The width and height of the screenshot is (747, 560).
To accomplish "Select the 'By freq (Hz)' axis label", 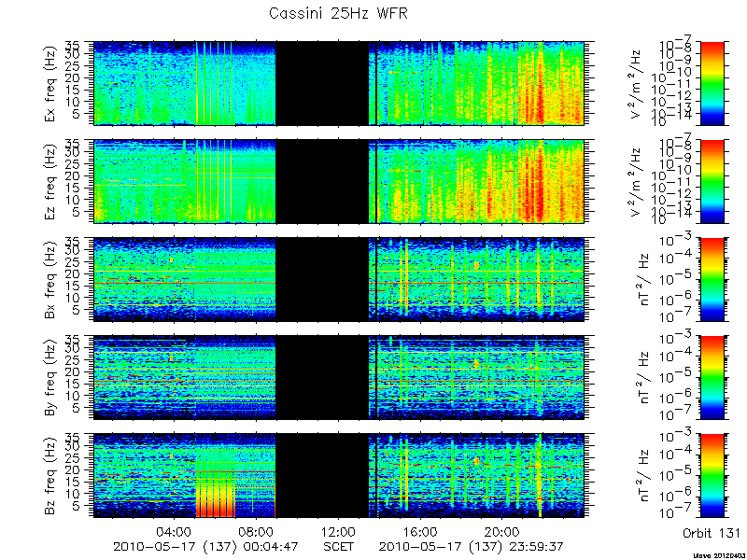I will [50, 378].
